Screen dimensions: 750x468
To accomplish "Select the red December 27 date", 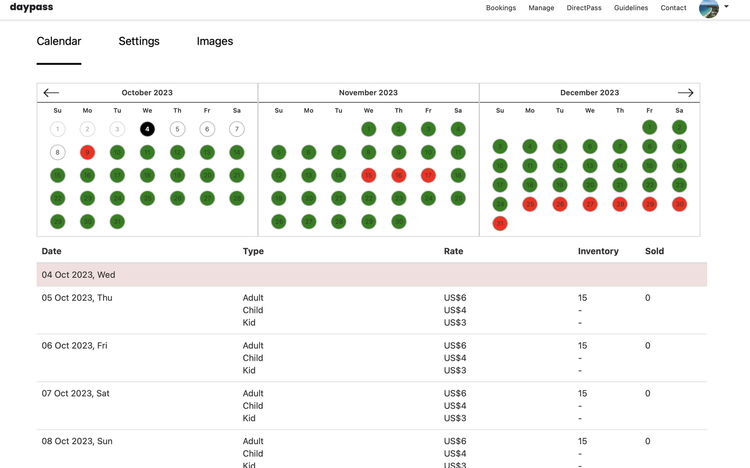I will [x=590, y=204].
